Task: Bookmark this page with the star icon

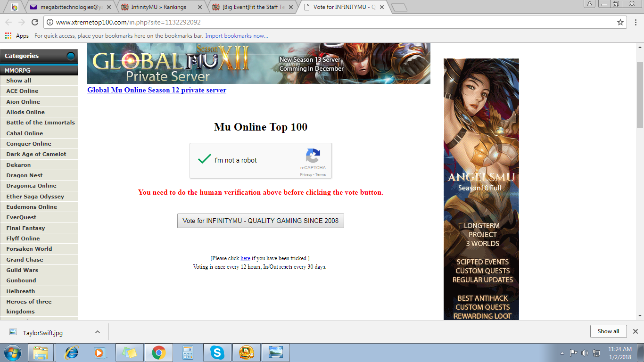Action: click(620, 22)
